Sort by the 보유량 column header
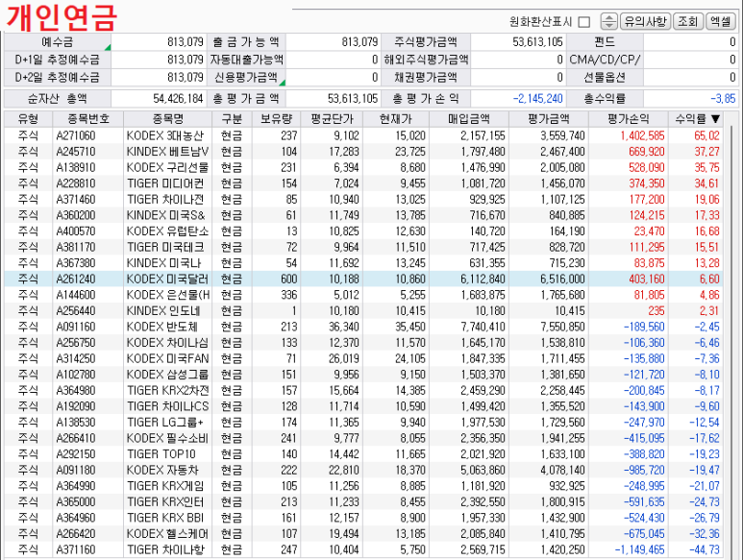 coord(277,119)
